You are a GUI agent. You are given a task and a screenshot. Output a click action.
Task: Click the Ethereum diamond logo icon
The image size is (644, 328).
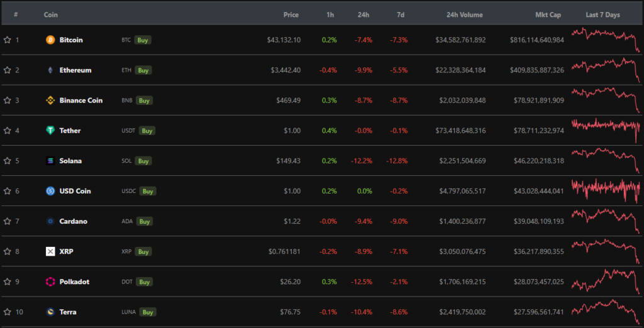coord(50,70)
